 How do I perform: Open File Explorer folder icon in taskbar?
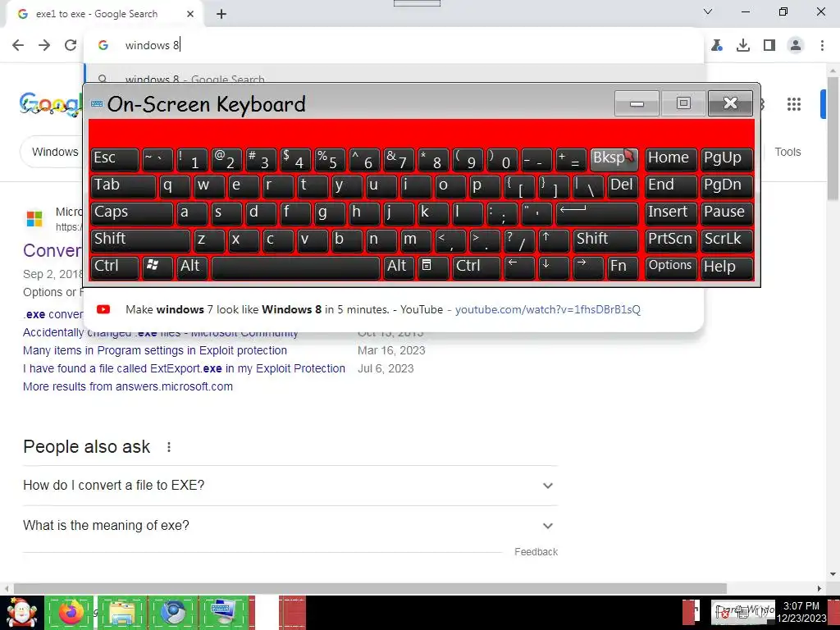tap(121, 612)
